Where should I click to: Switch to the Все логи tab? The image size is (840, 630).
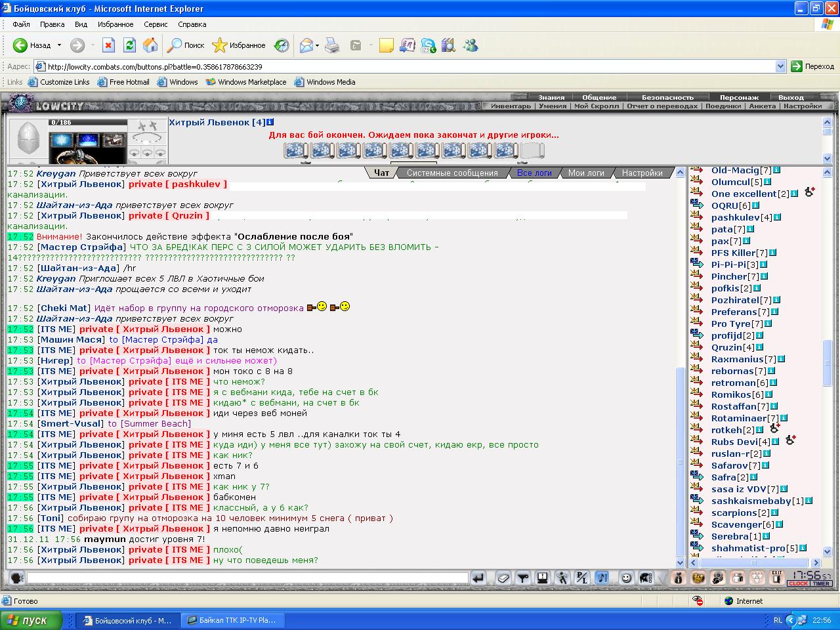534,173
